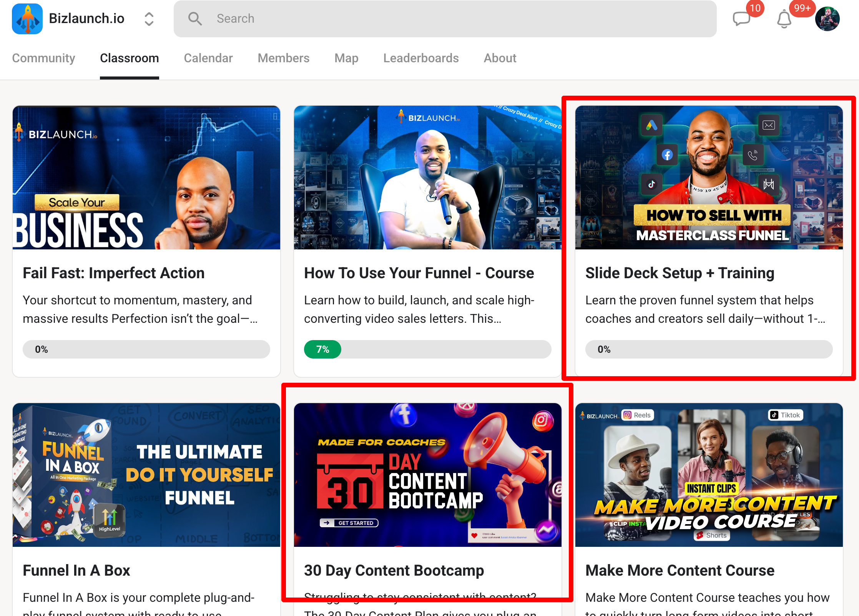The width and height of the screenshot is (859, 616).
Task: Open Fail Fast: Imperfect Action course title
Action: click(x=114, y=273)
